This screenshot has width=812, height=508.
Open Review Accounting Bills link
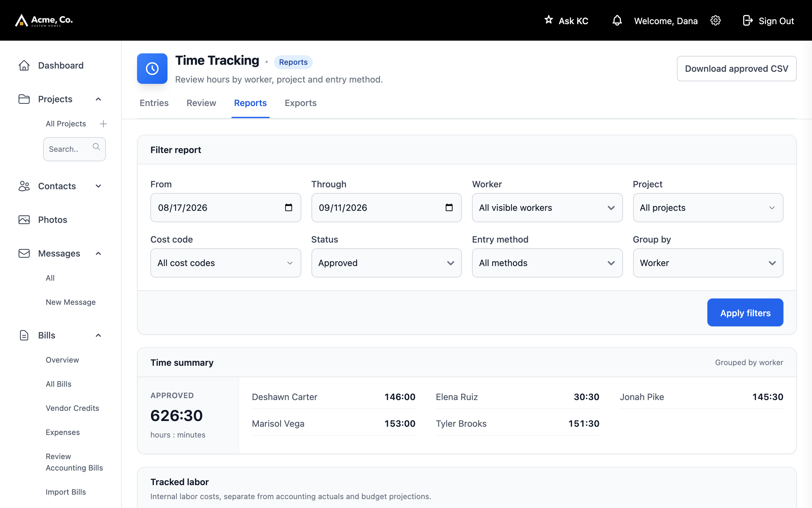click(x=74, y=462)
